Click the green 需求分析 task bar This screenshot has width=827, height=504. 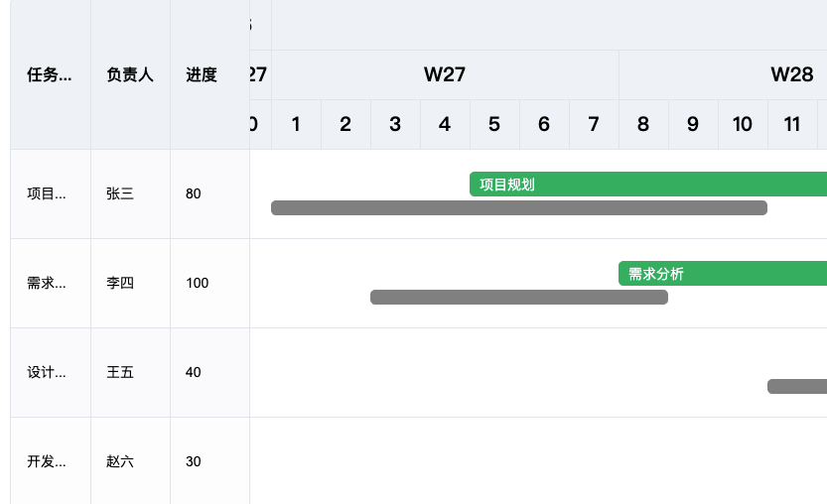[722, 274]
